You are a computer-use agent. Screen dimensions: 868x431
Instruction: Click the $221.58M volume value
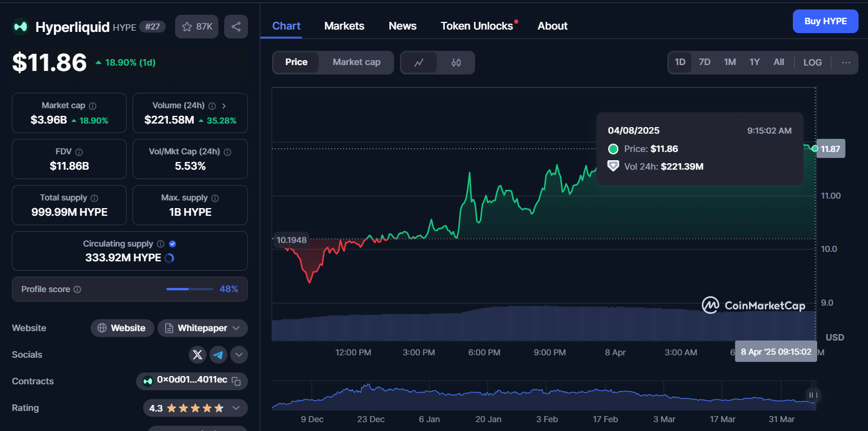coord(169,120)
